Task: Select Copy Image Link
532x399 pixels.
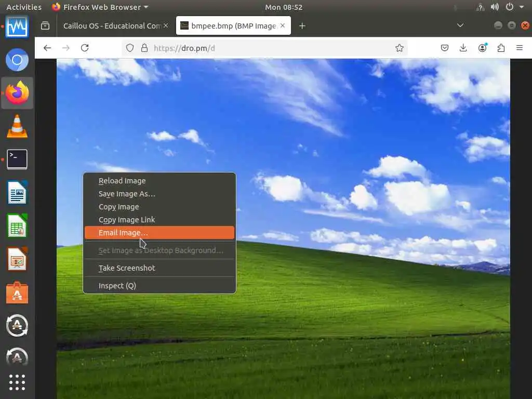Action: coord(159,220)
